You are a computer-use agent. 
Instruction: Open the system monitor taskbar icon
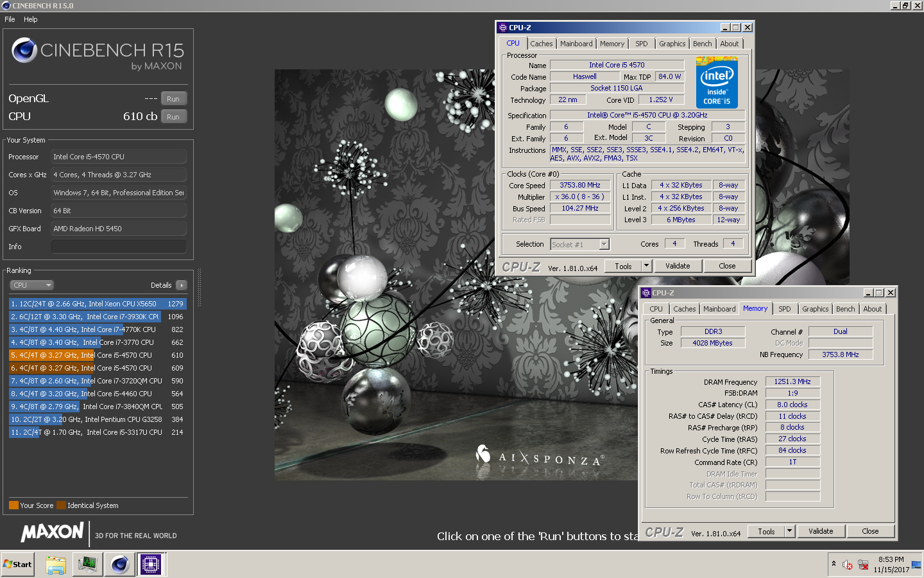[x=87, y=565]
